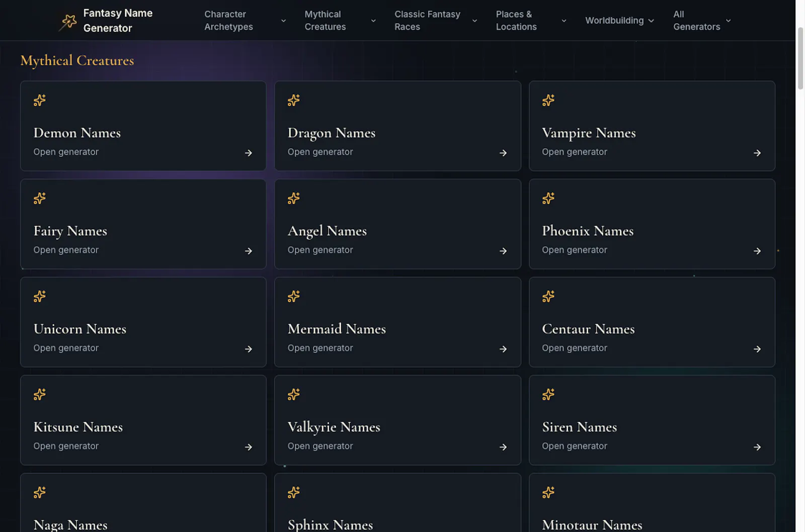Click arrow icon on Phoenix Names card
805x532 pixels.
pos(757,251)
